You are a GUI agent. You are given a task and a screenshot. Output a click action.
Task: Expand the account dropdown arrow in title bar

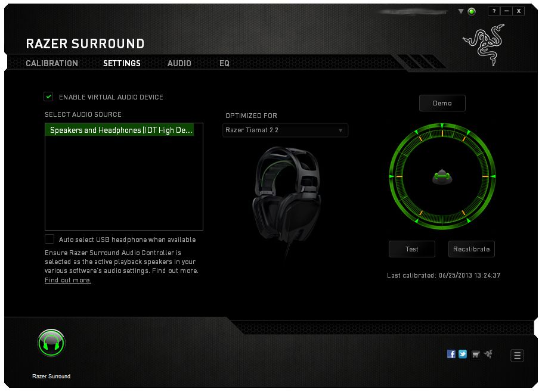[x=460, y=11]
